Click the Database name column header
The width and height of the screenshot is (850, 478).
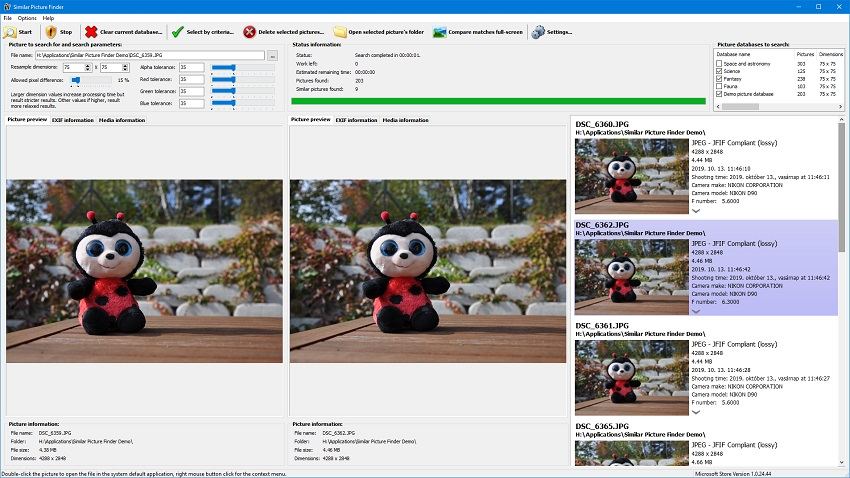[x=754, y=54]
